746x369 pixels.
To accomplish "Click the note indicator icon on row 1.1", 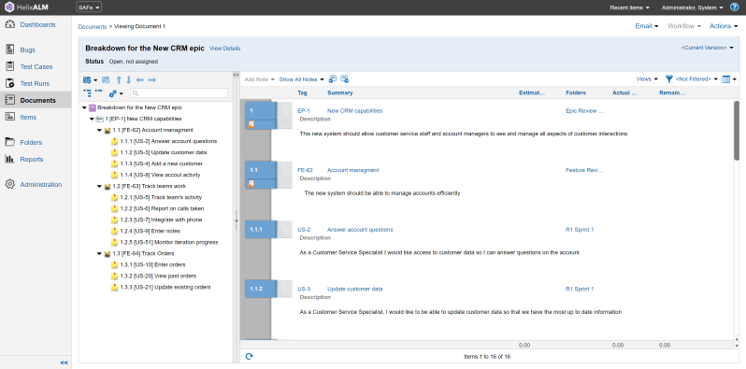I will [251, 184].
